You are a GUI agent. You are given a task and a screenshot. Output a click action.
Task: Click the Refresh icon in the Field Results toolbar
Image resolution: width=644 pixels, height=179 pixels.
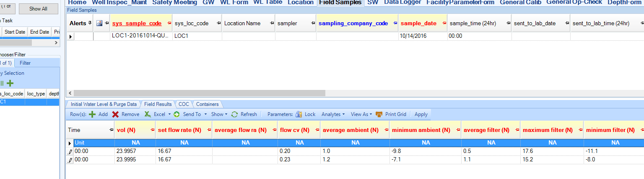[235, 114]
